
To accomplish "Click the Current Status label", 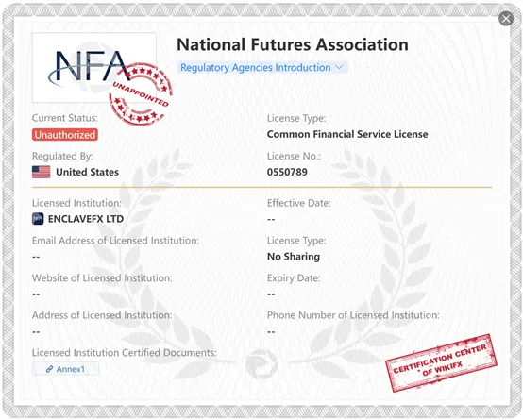I will pos(65,118).
